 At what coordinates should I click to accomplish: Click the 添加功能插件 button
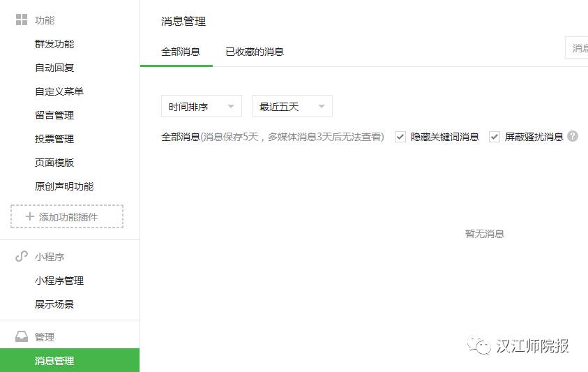click(67, 217)
